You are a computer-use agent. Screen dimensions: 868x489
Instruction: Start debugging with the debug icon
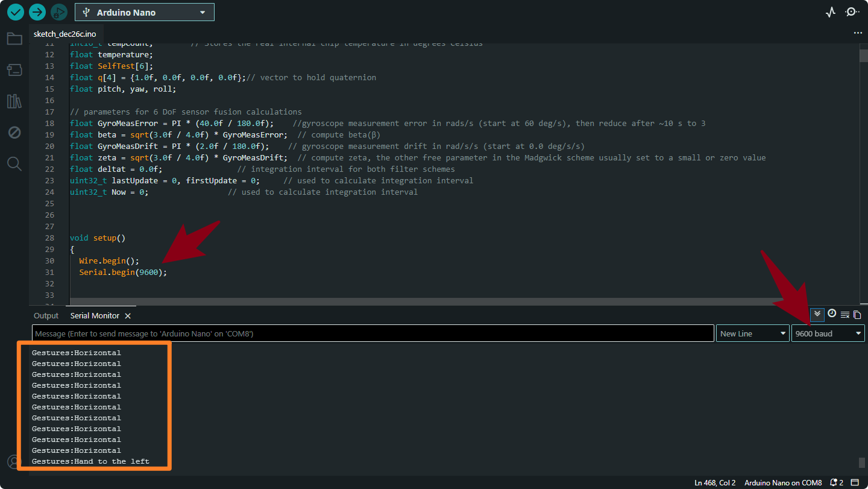point(58,12)
